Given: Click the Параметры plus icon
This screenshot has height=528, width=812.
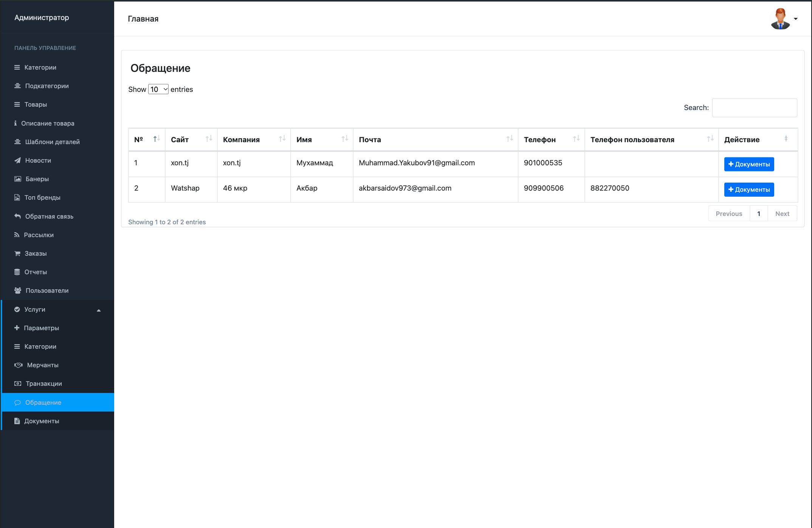Looking at the screenshot, I should (x=17, y=328).
